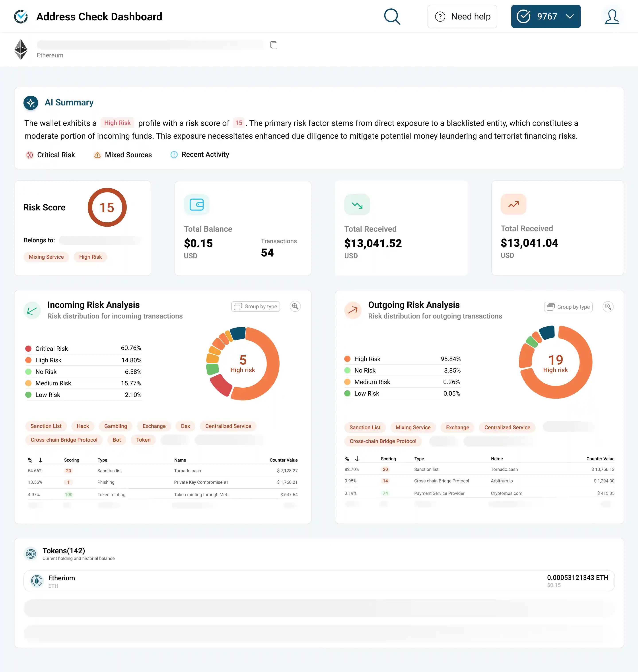Expand the 9767 checks dropdown
Image resolution: width=638 pixels, height=672 pixels.
569,17
